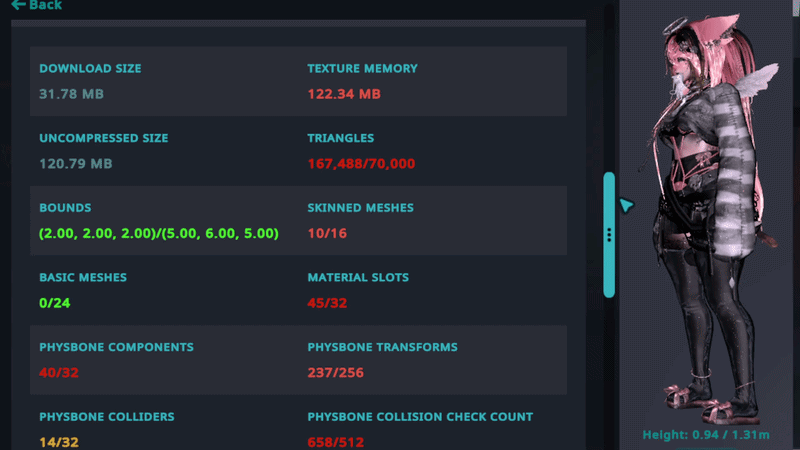This screenshot has width=800, height=450.
Task: Click the green Bounds values text
Action: point(158,233)
